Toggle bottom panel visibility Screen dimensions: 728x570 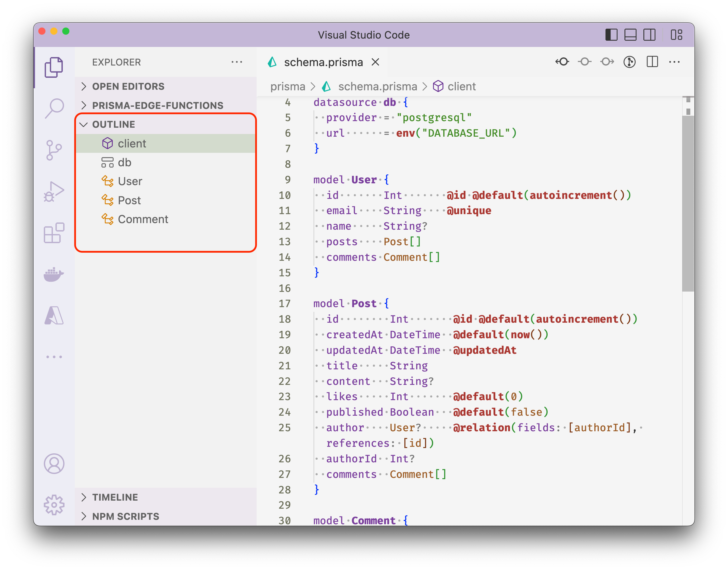pos(630,35)
